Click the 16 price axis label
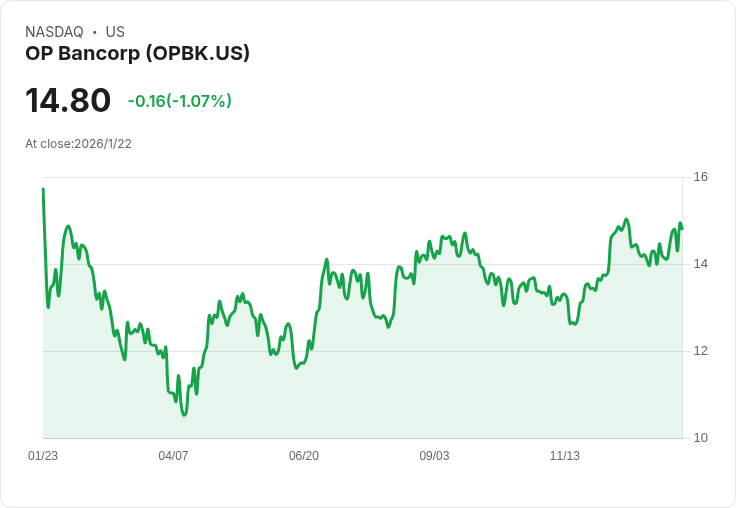Viewport: 736px width, 508px height. click(x=701, y=177)
